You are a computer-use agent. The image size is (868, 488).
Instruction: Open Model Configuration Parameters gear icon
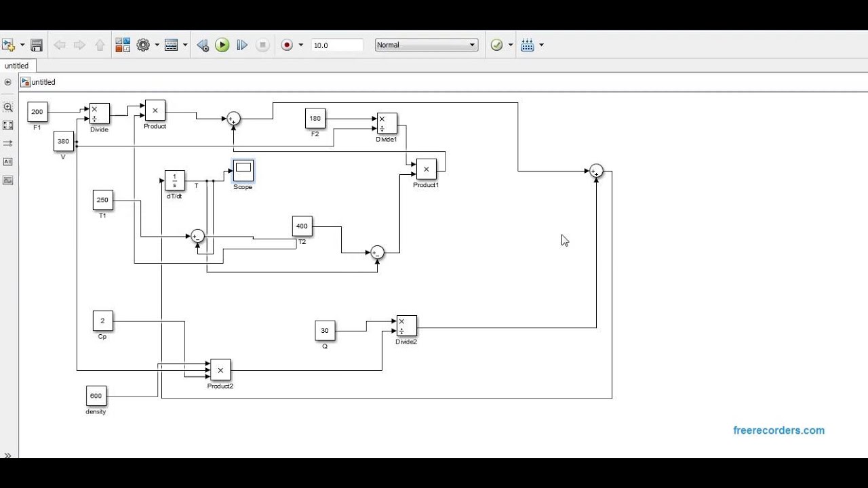(x=143, y=45)
